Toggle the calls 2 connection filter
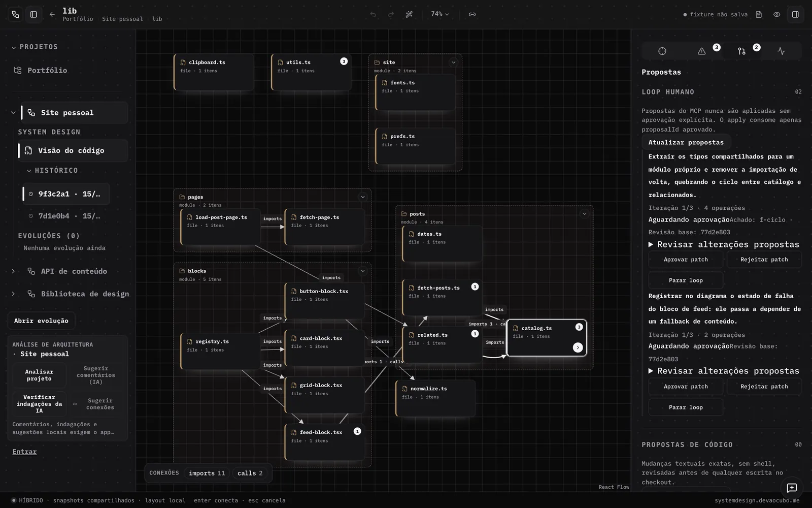This screenshot has width=812, height=508. point(250,473)
